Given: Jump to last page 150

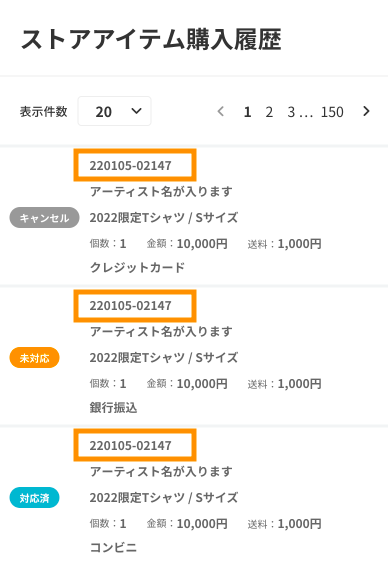Looking at the screenshot, I should tap(332, 112).
